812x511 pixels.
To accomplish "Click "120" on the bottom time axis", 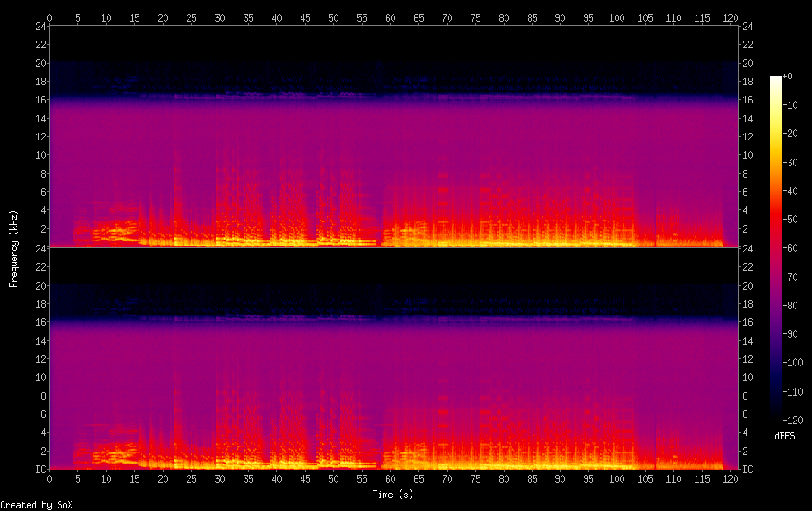I will [730, 479].
